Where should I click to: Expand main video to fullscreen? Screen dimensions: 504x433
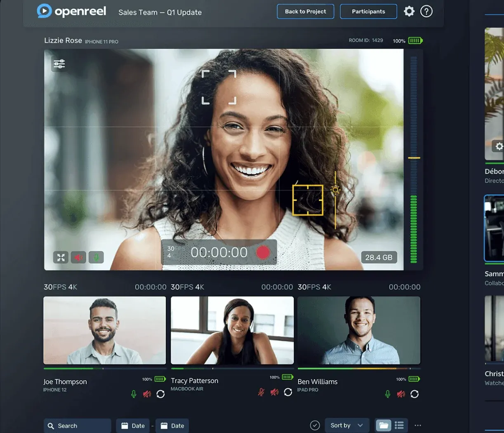pos(61,258)
